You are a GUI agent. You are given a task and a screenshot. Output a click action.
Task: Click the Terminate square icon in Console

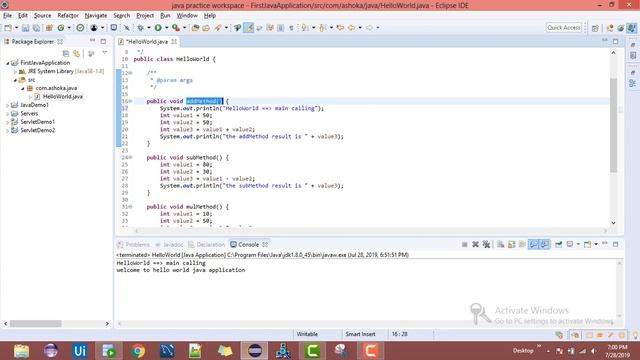(x=464, y=244)
